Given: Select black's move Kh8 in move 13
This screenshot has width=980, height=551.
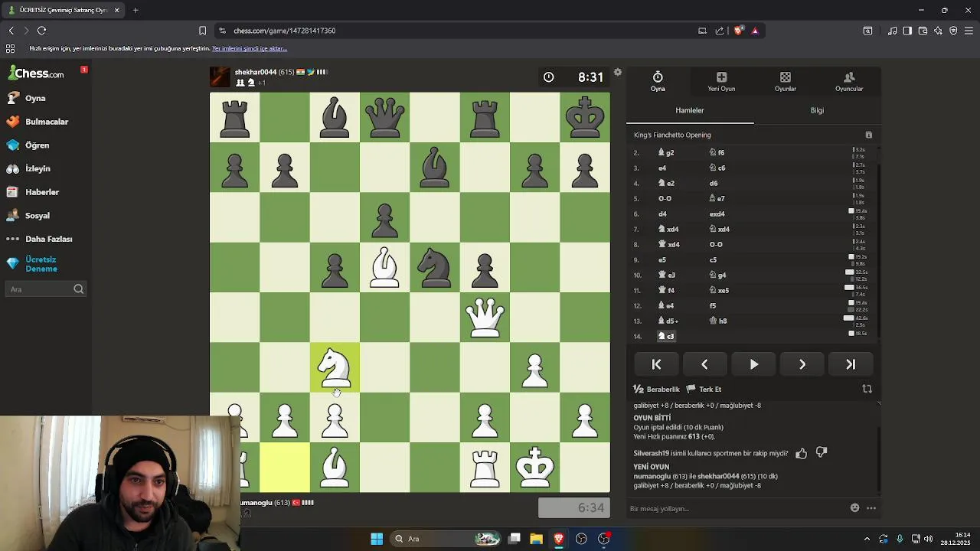Looking at the screenshot, I should pyautogui.click(x=718, y=321).
